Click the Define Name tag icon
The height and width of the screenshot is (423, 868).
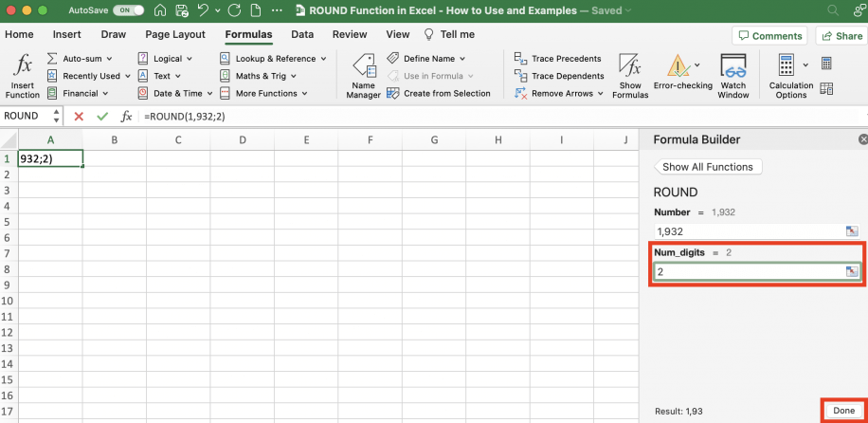click(393, 58)
